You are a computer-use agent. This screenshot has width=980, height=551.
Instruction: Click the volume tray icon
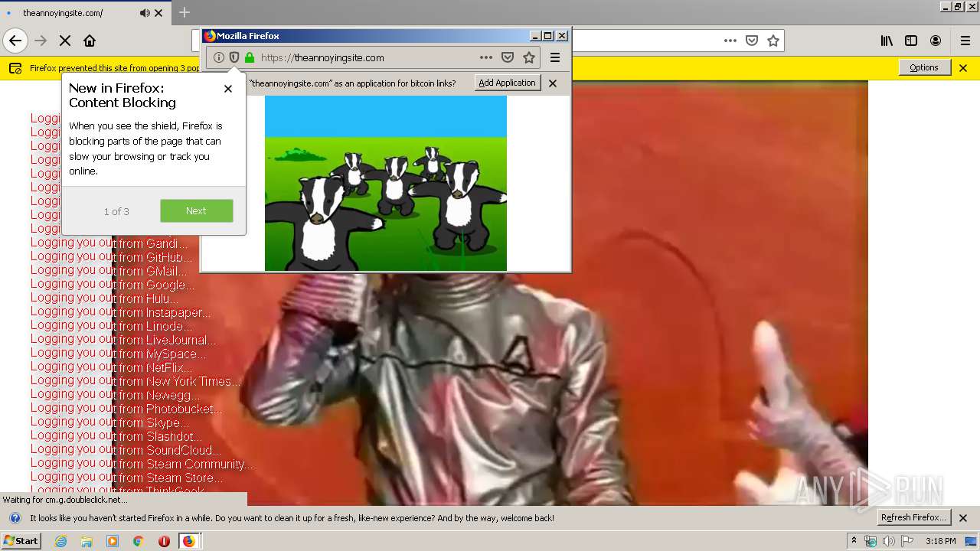[x=888, y=541]
